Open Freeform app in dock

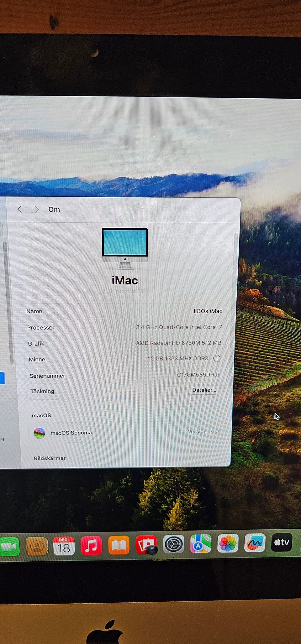(255, 543)
